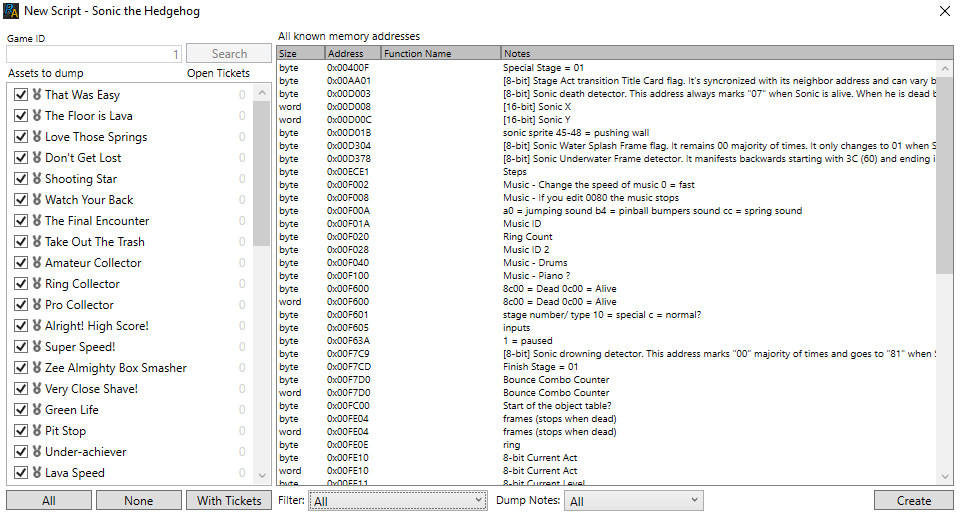Sort by the Size column header

click(x=300, y=53)
